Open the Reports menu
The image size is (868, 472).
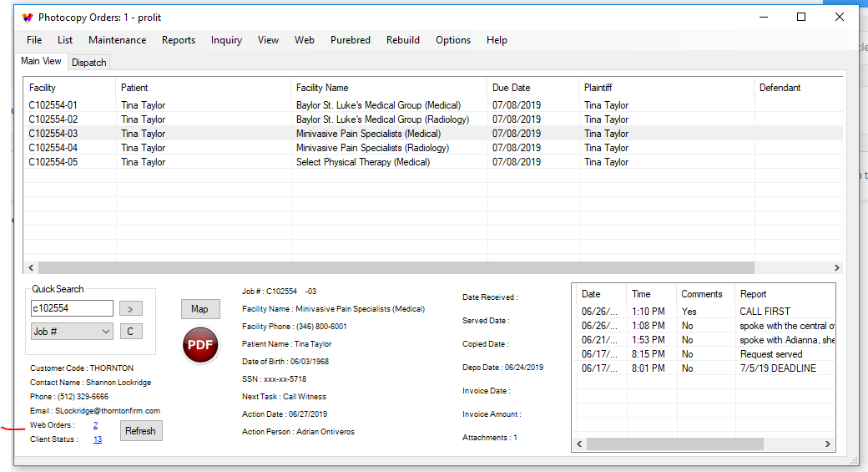[179, 40]
